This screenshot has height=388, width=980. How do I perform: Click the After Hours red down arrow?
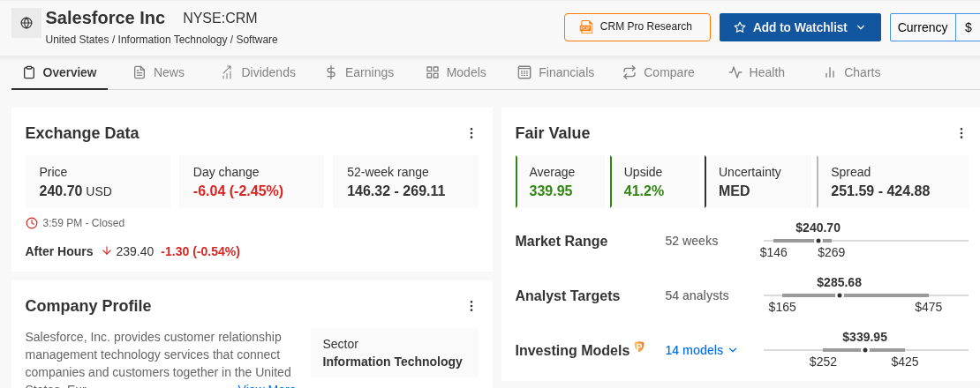click(106, 250)
